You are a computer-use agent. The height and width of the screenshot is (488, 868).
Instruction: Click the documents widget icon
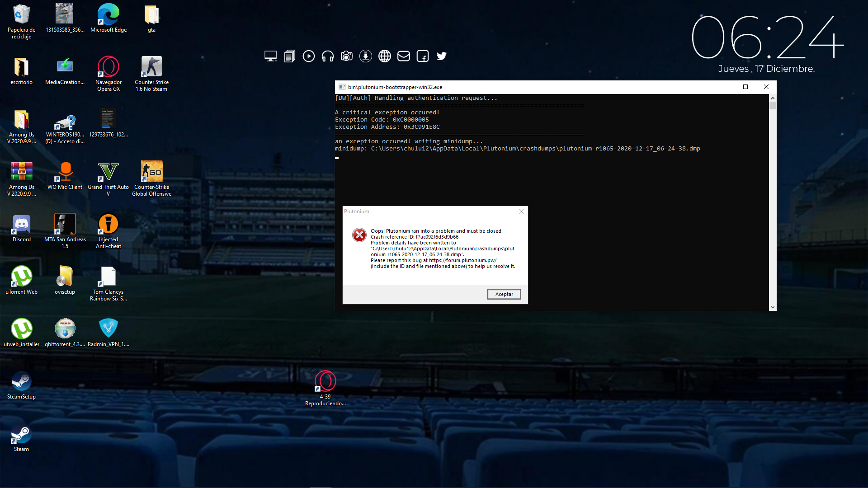tap(290, 56)
